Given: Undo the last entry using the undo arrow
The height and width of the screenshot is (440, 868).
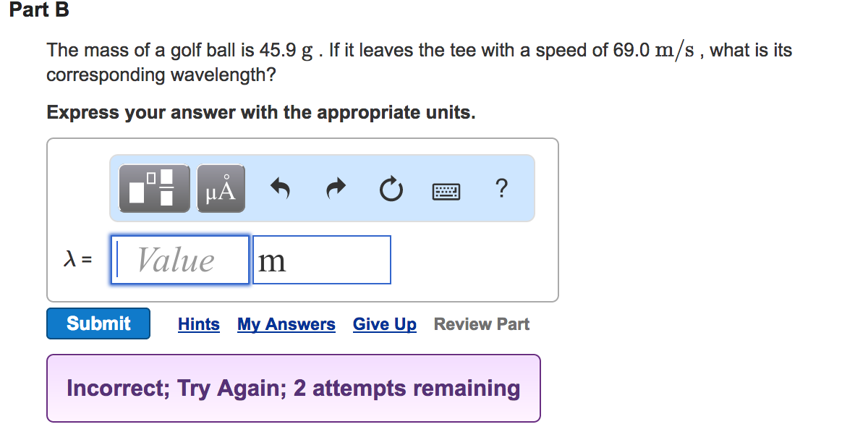Looking at the screenshot, I should 281,188.
